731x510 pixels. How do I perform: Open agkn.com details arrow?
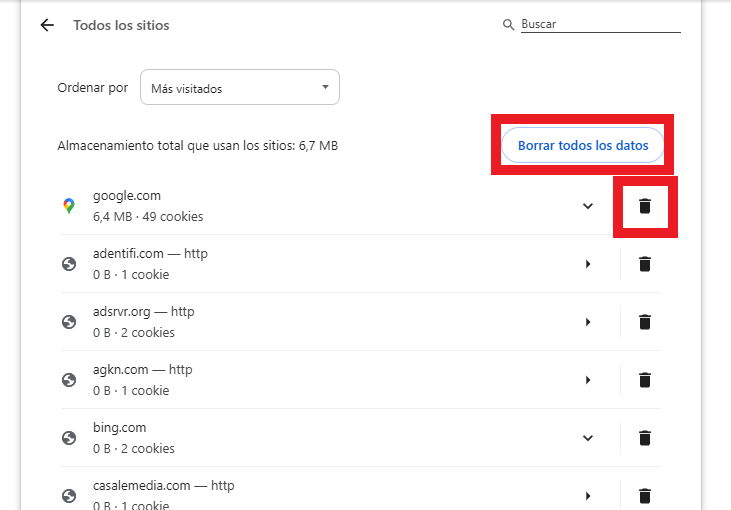point(588,380)
